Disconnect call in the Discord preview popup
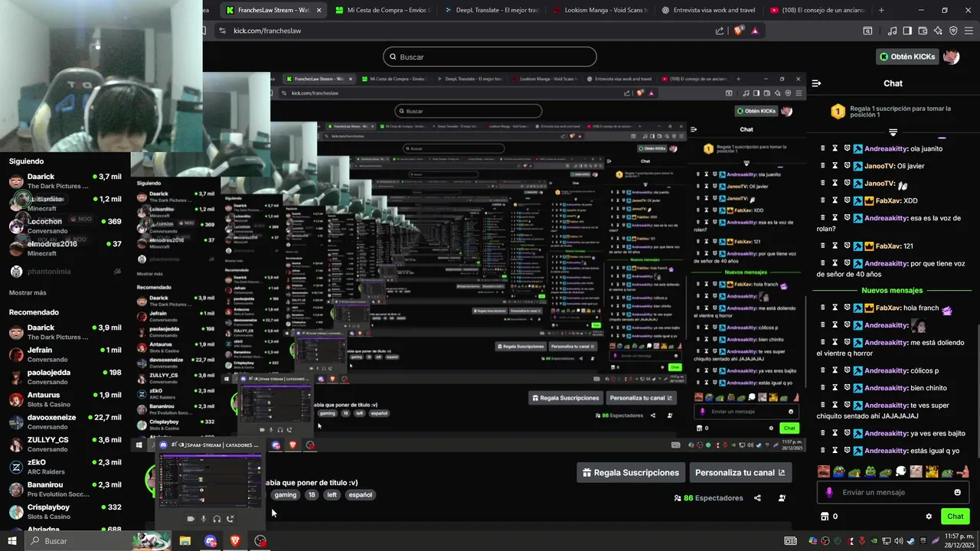The height and width of the screenshot is (551, 980). 230,519
